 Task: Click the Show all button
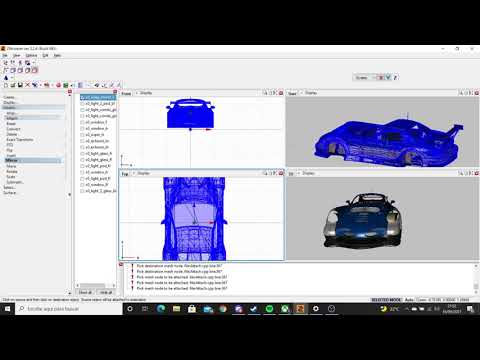click(86, 292)
